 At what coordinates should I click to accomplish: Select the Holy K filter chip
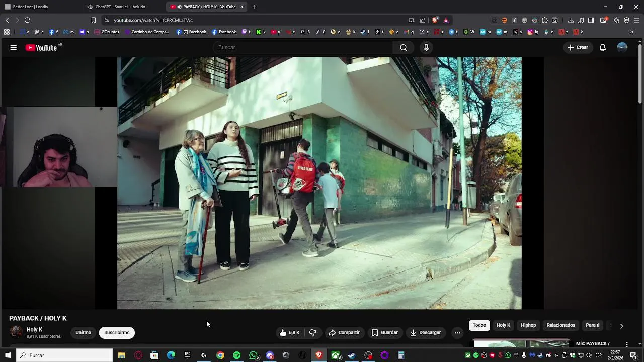pos(504,325)
